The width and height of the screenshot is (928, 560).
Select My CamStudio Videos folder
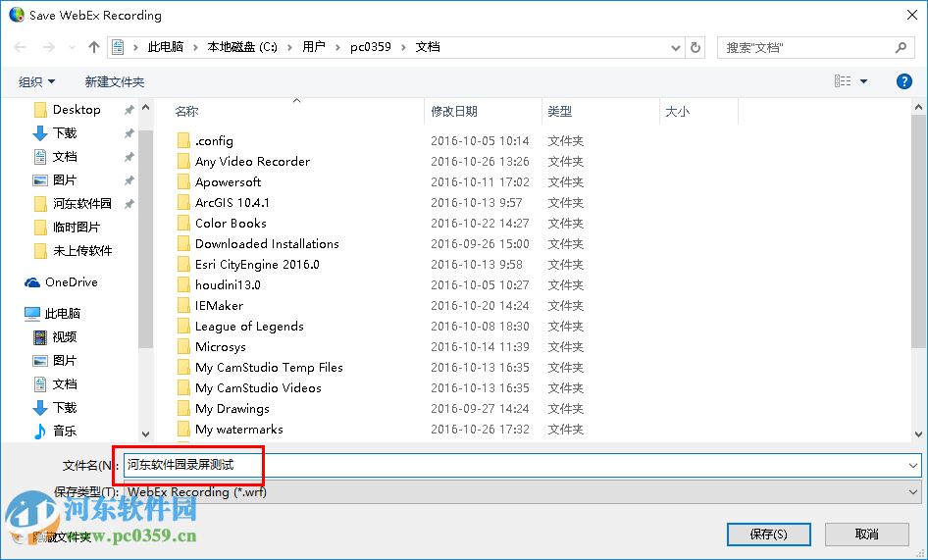(258, 388)
